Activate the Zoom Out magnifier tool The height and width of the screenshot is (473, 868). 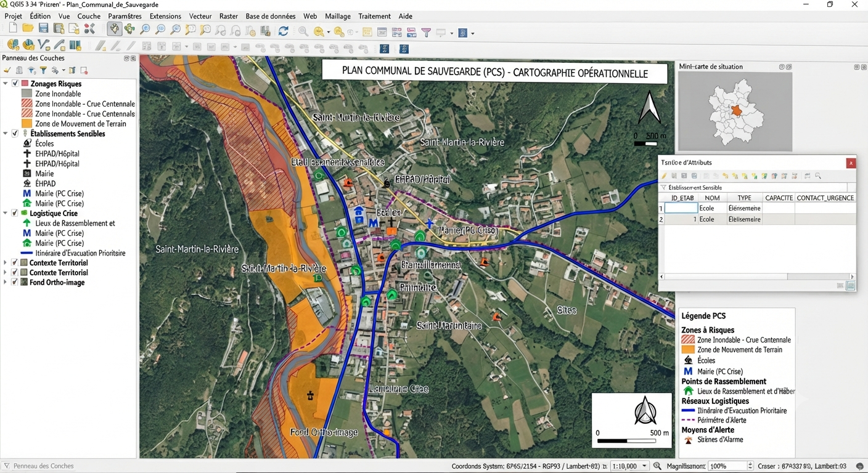160,29
